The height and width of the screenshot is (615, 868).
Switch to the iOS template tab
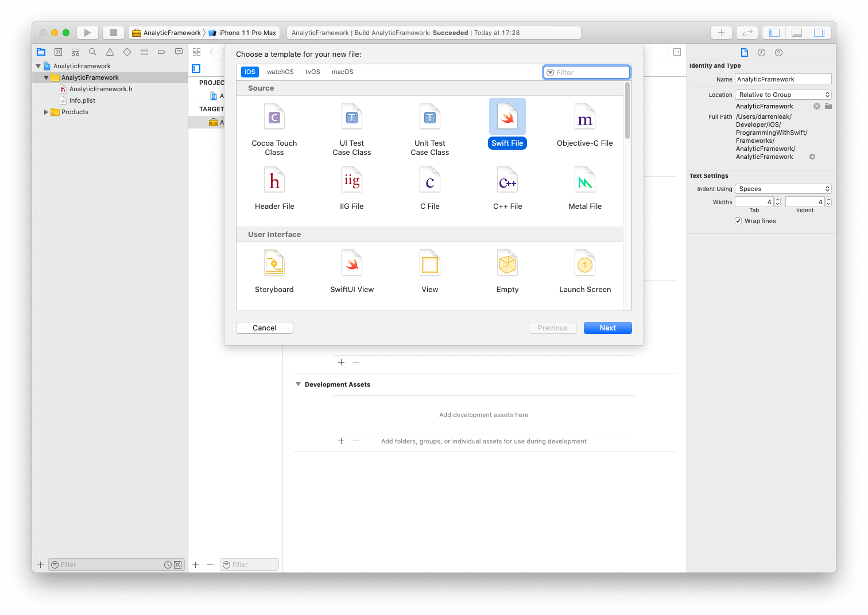click(x=250, y=72)
